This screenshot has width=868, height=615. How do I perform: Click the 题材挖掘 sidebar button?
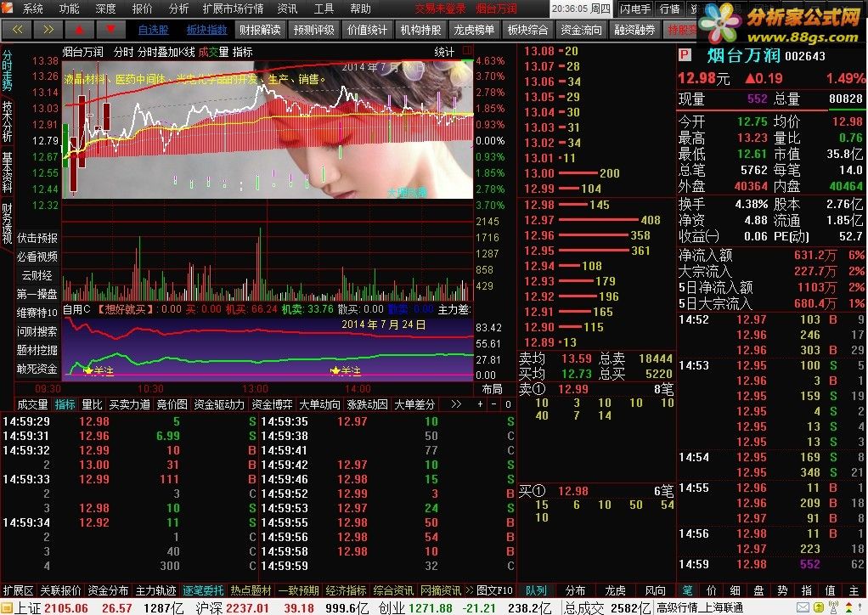click(x=37, y=351)
